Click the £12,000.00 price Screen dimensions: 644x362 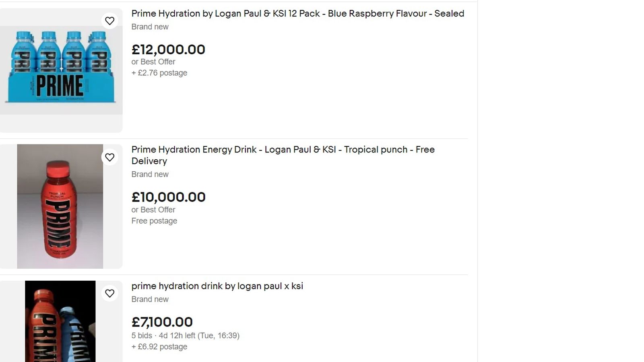tap(168, 50)
